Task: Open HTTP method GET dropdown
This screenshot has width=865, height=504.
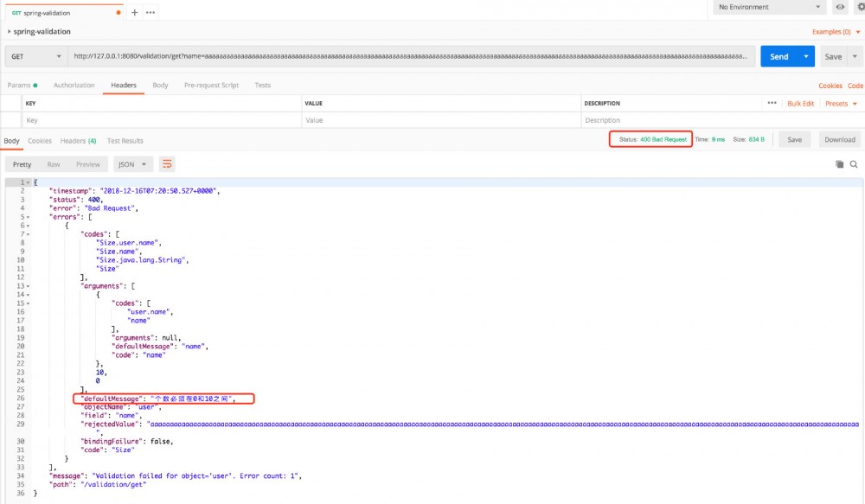Action: click(x=35, y=56)
